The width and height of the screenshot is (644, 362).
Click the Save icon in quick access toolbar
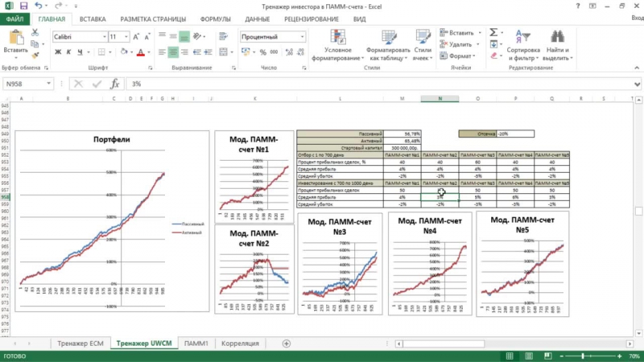(23, 6)
